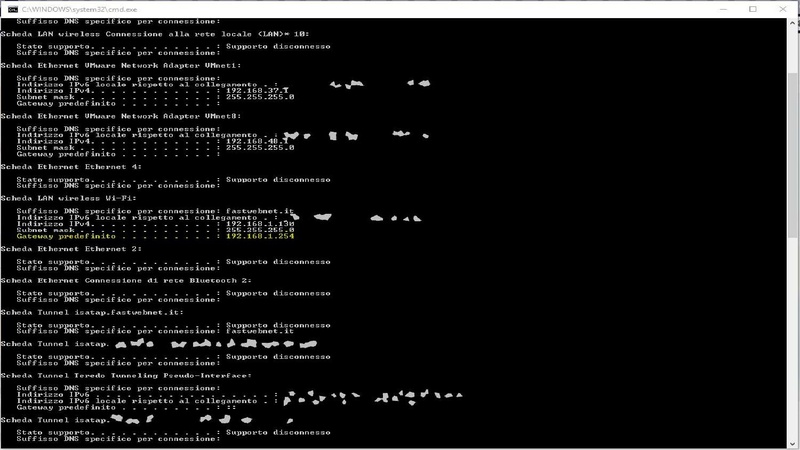Click the Scheda Tunnel isatap.fastwebnet.it heading
This screenshot has width=800, height=450.
tap(92, 312)
